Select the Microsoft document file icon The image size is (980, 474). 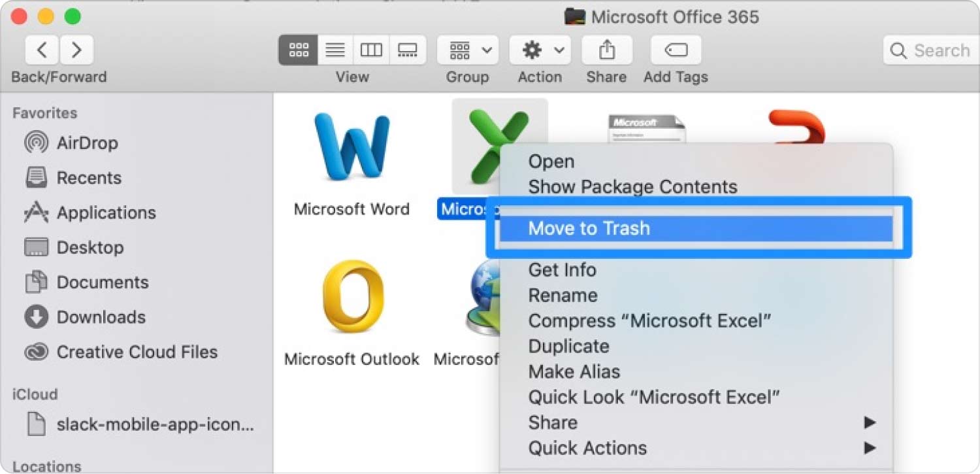click(x=647, y=128)
